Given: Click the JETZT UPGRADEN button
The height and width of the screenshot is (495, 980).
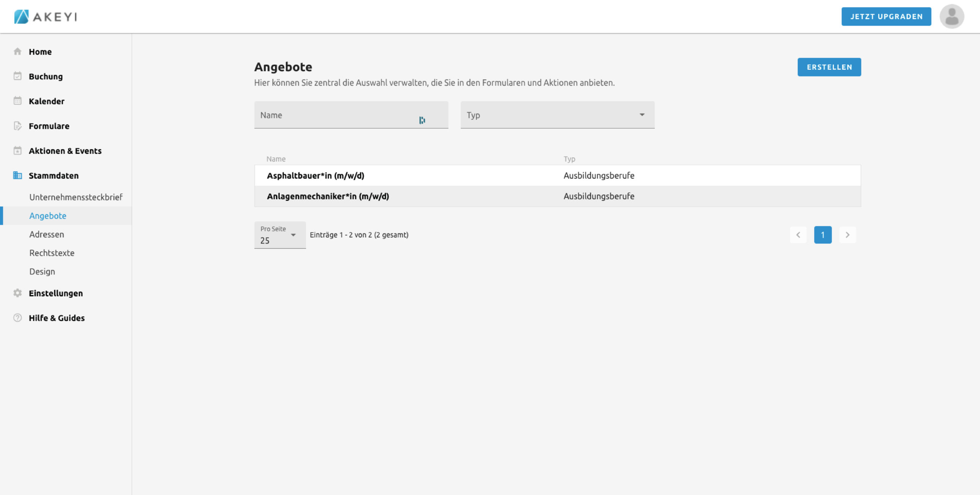Looking at the screenshot, I should [886, 16].
